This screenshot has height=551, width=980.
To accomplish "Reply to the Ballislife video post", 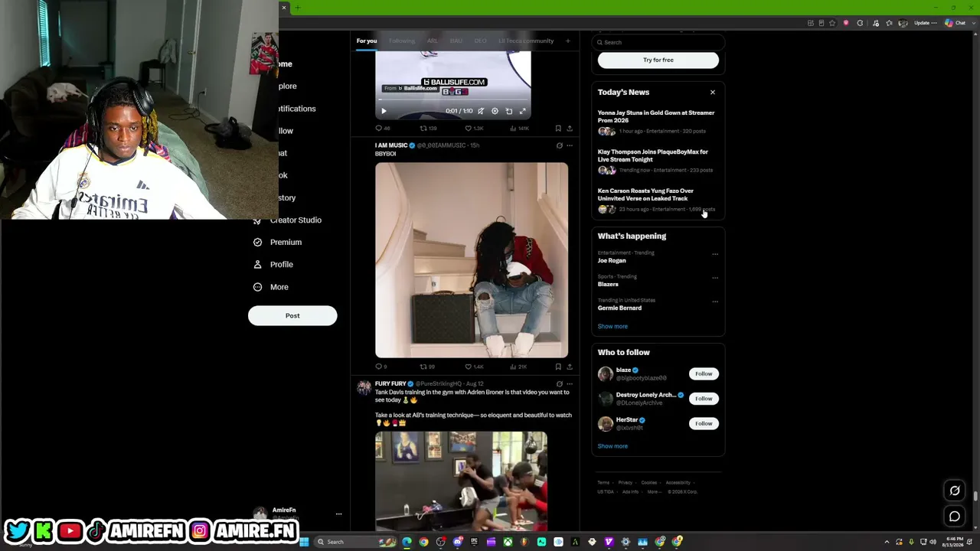I will click(382, 129).
